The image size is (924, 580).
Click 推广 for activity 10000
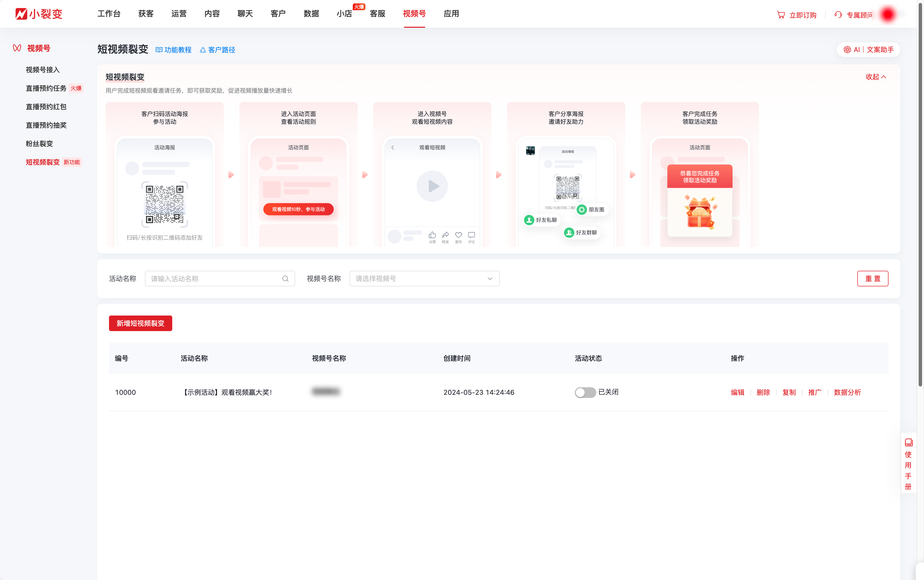click(x=815, y=392)
